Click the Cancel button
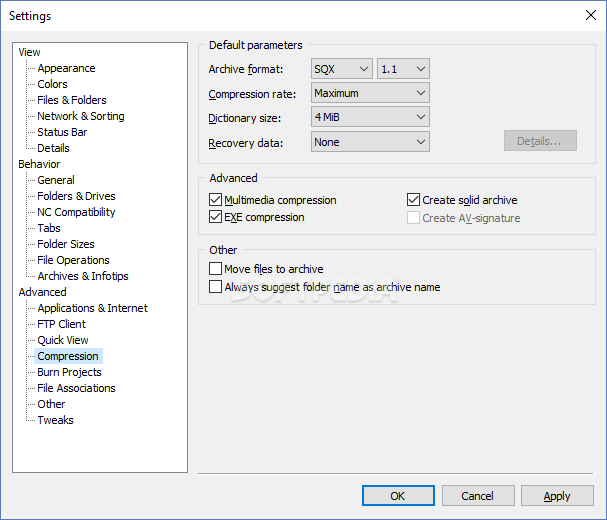The image size is (607, 520). 478,496
